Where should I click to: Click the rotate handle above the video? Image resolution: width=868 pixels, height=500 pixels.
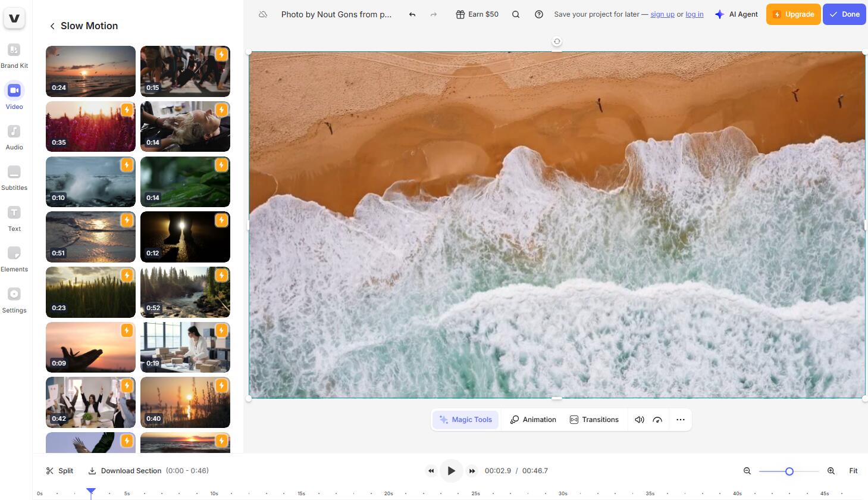coord(557,42)
